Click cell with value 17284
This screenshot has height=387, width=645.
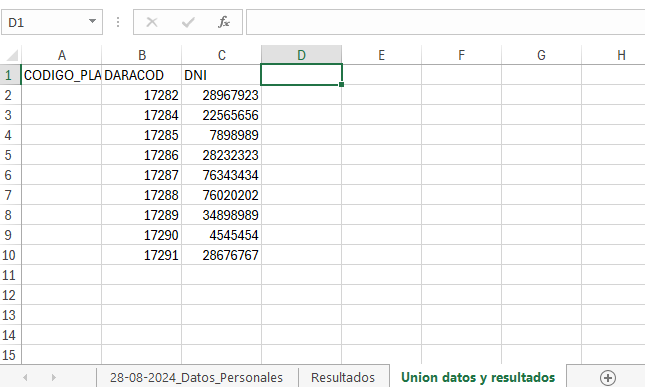[x=142, y=115]
